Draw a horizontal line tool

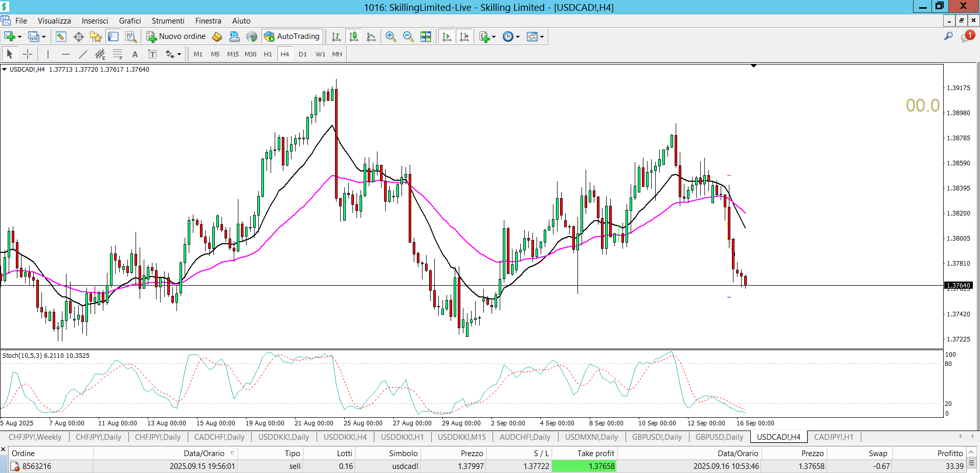[65, 54]
